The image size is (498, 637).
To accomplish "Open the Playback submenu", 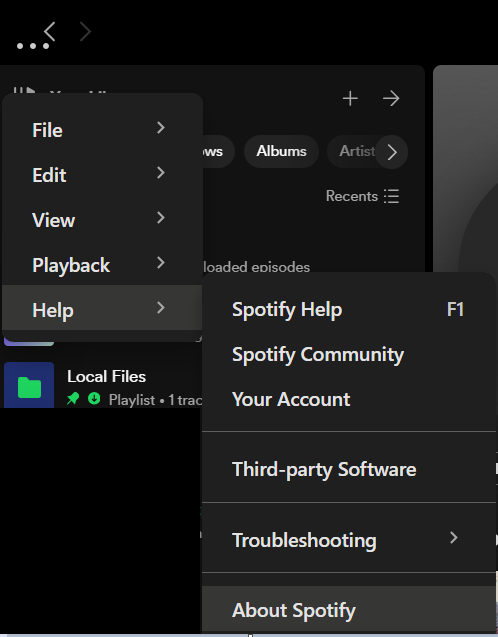I will pos(102,265).
